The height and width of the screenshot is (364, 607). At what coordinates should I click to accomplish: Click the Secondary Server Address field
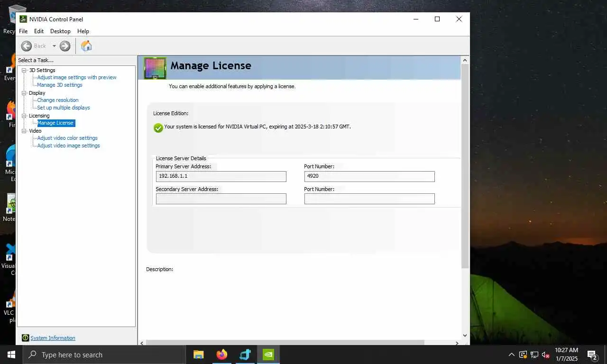point(221,199)
